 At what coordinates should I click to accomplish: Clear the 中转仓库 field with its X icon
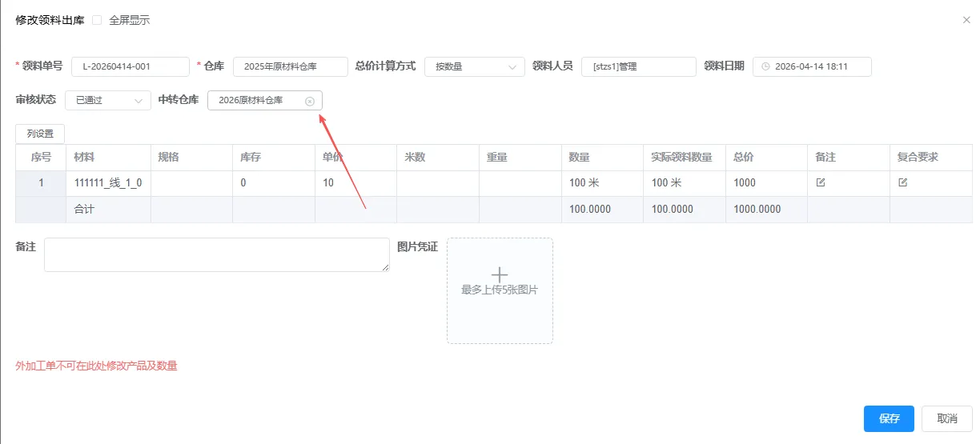click(x=310, y=101)
